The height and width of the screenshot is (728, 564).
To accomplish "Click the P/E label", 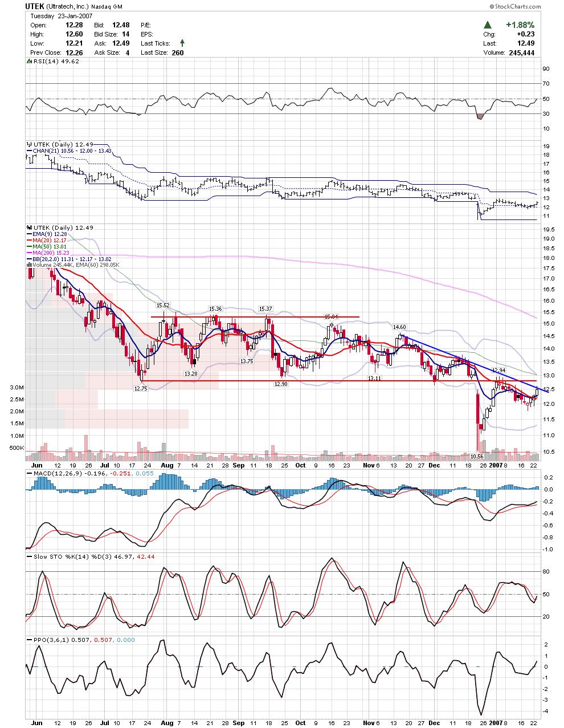I will click(x=146, y=25).
